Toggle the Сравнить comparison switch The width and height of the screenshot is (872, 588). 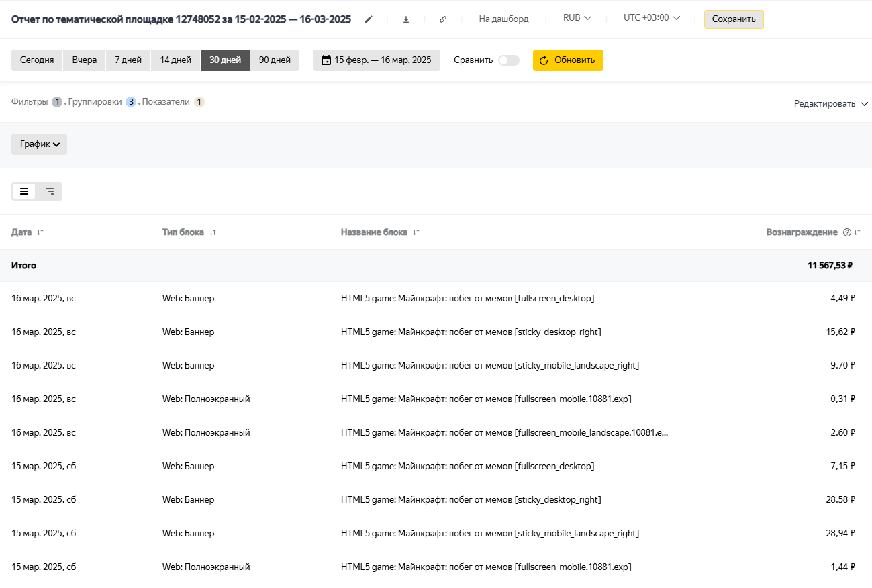[x=508, y=60]
